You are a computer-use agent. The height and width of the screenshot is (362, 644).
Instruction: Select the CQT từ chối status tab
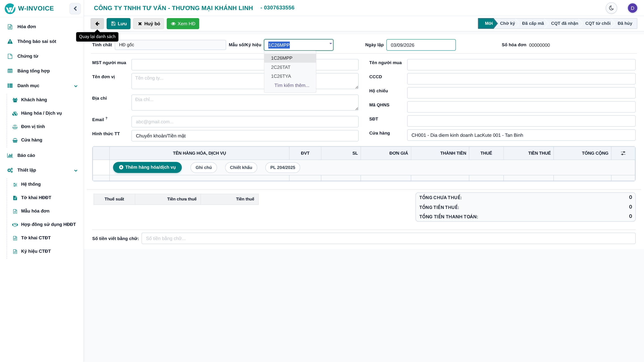(x=598, y=23)
